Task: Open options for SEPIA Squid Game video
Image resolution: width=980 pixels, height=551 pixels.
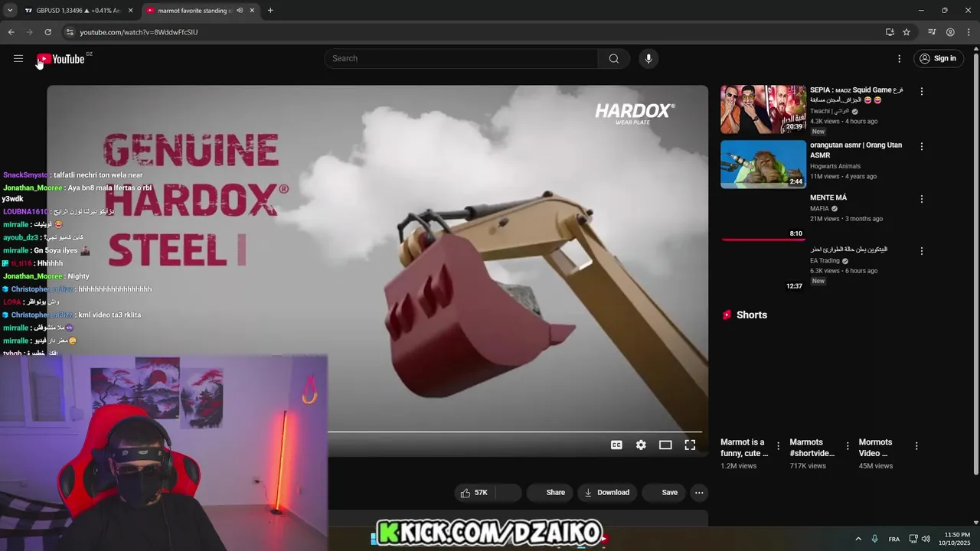Action: point(922,91)
